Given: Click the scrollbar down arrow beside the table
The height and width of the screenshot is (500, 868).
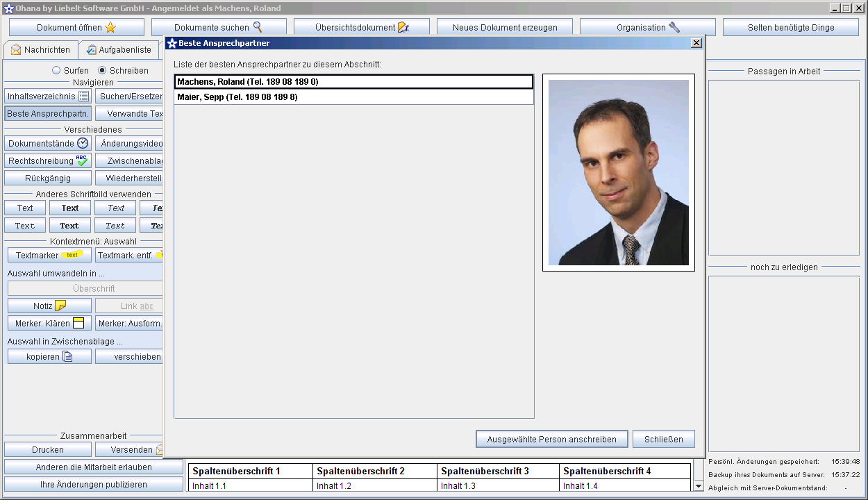Looking at the screenshot, I should pos(699,486).
